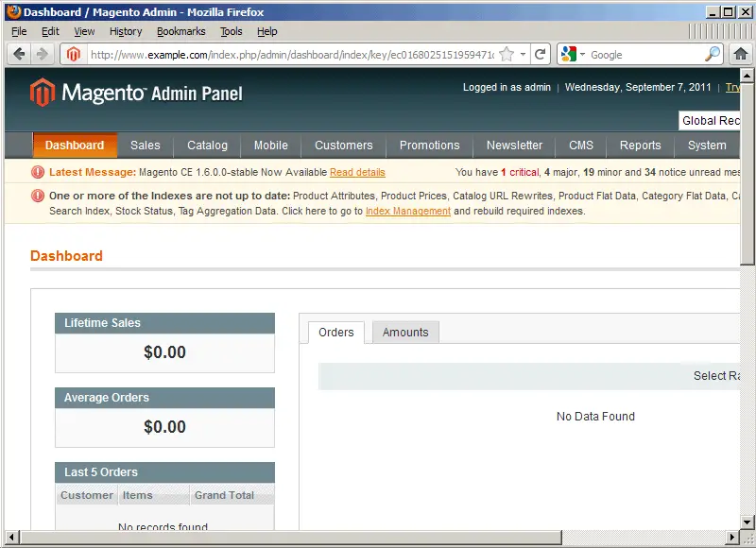Click the critical unread messages link

520,172
